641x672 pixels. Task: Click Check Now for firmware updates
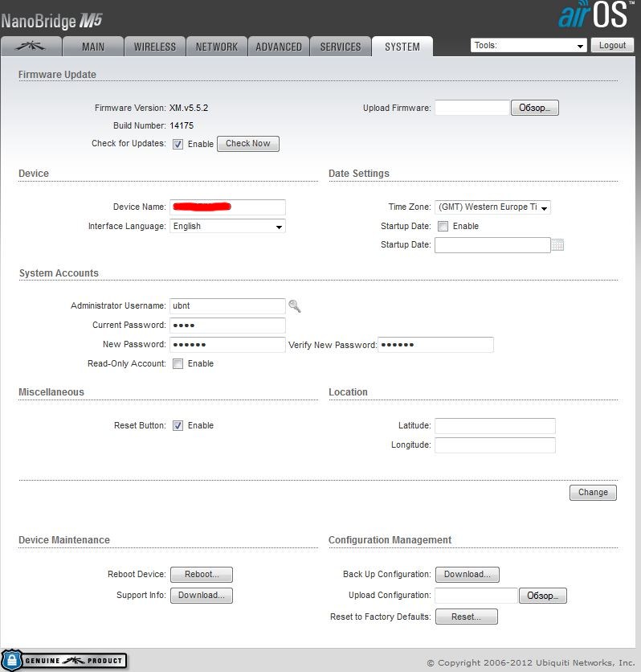point(248,144)
